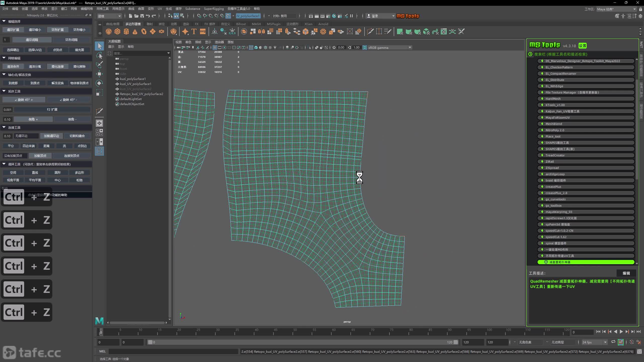Click the F2 扩展 button
Viewport: 644px width, 362px height.
(52, 110)
